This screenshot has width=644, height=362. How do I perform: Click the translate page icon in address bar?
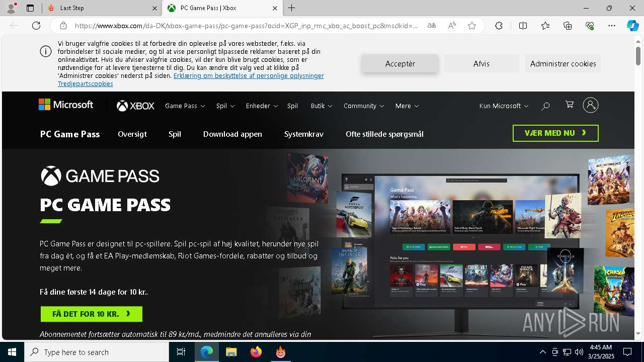point(432,26)
